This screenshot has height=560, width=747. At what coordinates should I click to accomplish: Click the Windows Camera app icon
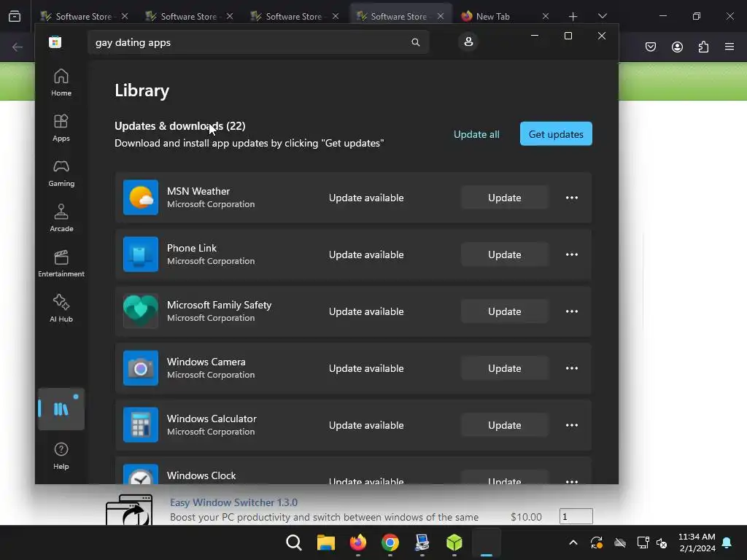[x=141, y=368]
